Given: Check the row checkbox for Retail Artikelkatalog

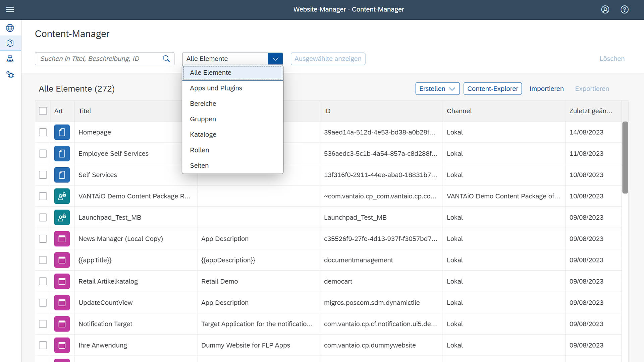Looking at the screenshot, I should point(43,281).
